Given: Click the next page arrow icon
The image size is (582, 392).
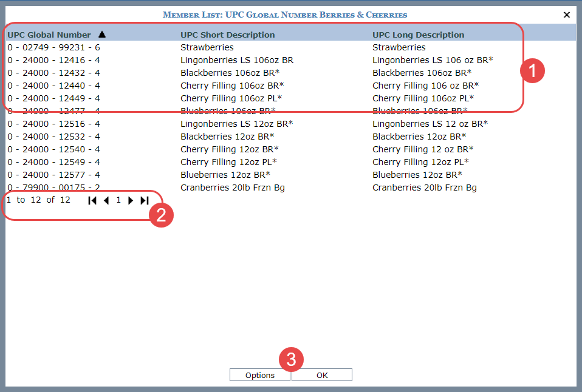Looking at the screenshot, I should (x=131, y=200).
